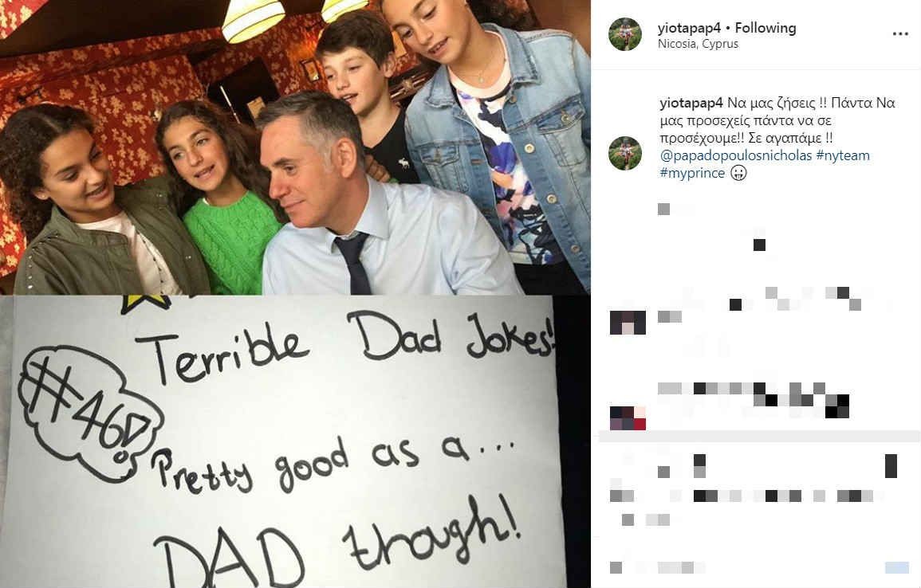Open the #nyteam hashtag
This screenshot has height=588, width=921.
pos(843,155)
